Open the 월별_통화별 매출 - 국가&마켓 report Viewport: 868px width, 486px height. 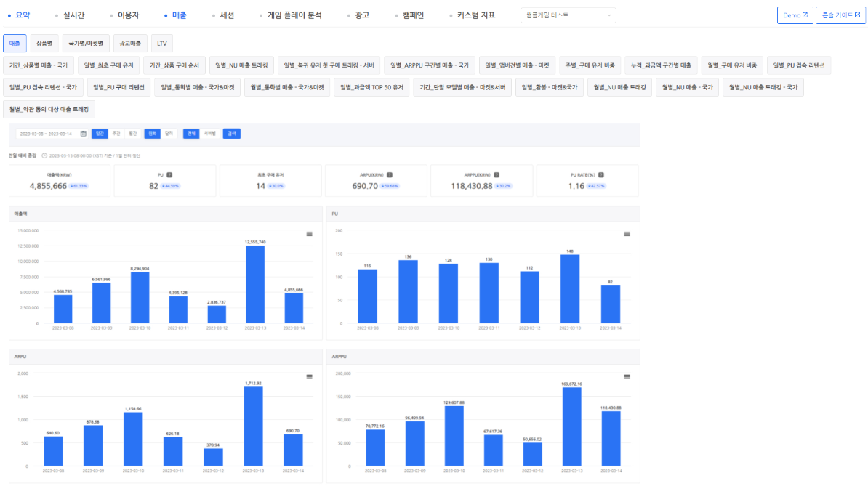[287, 87]
